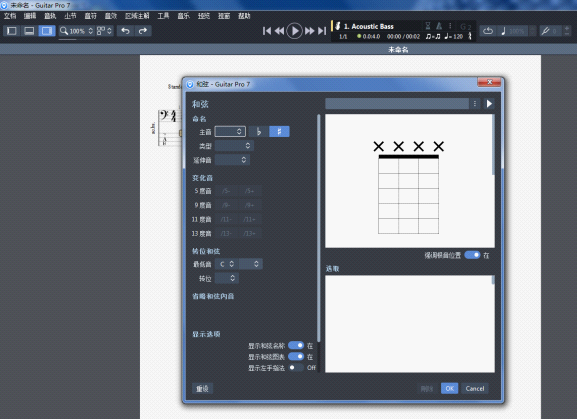Toggle the /5+ alteration button
Screen dimensions: 577x419
(x=249, y=191)
